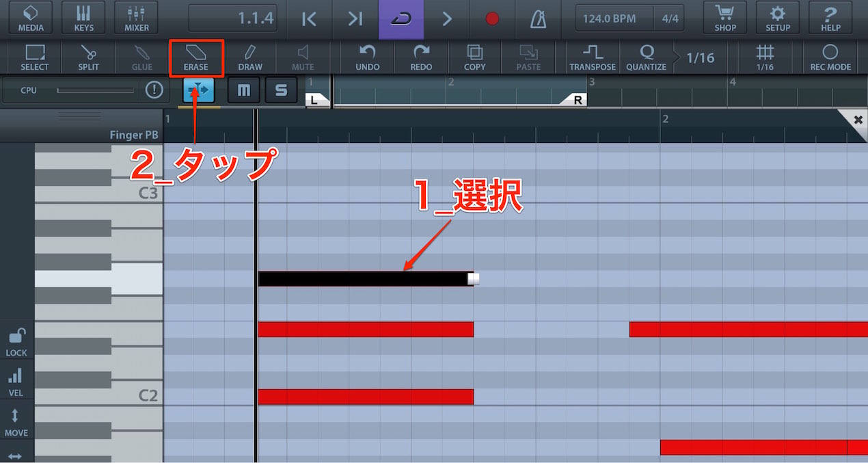This screenshot has height=463, width=868.
Task: Enable the MOVE vertical mode
Action: [16, 421]
